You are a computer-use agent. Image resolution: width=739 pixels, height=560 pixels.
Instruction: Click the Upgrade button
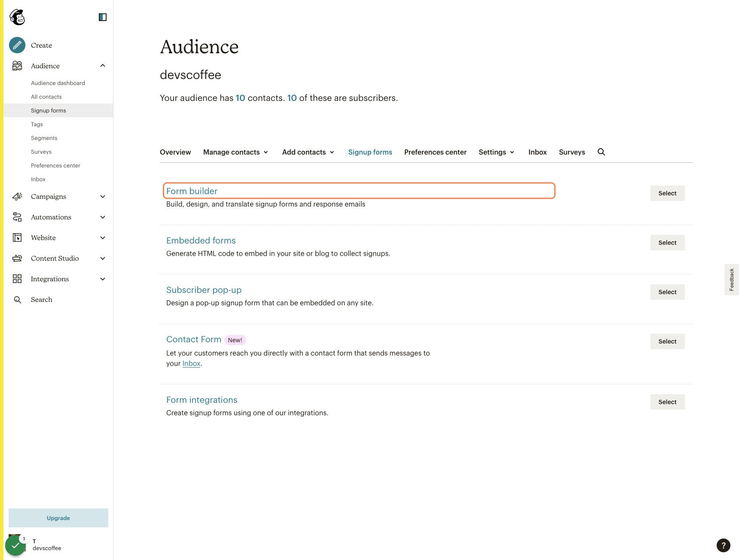(58, 518)
